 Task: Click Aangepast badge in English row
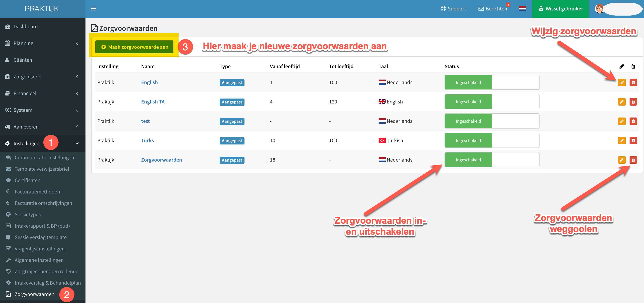tap(232, 83)
